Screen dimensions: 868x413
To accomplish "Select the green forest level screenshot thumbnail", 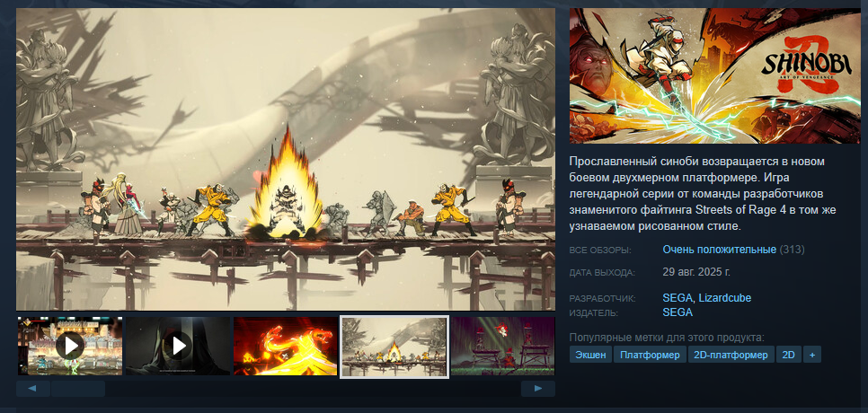I will coord(502,346).
